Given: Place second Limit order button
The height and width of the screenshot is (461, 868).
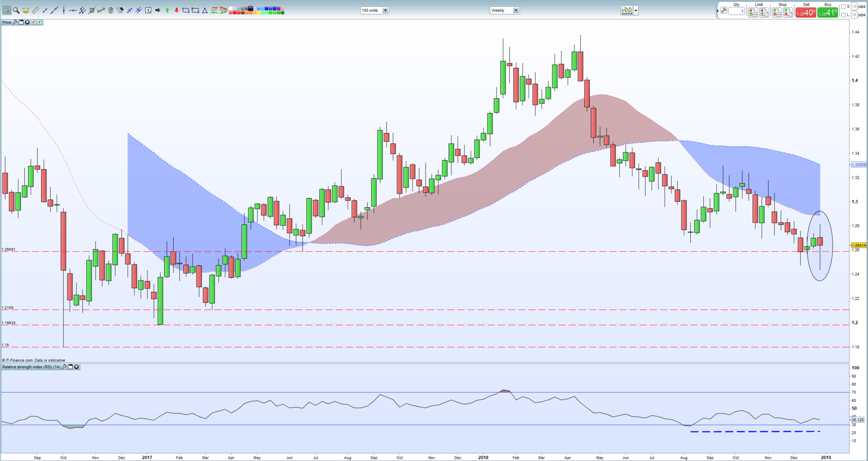Looking at the screenshot, I should point(764,12).
